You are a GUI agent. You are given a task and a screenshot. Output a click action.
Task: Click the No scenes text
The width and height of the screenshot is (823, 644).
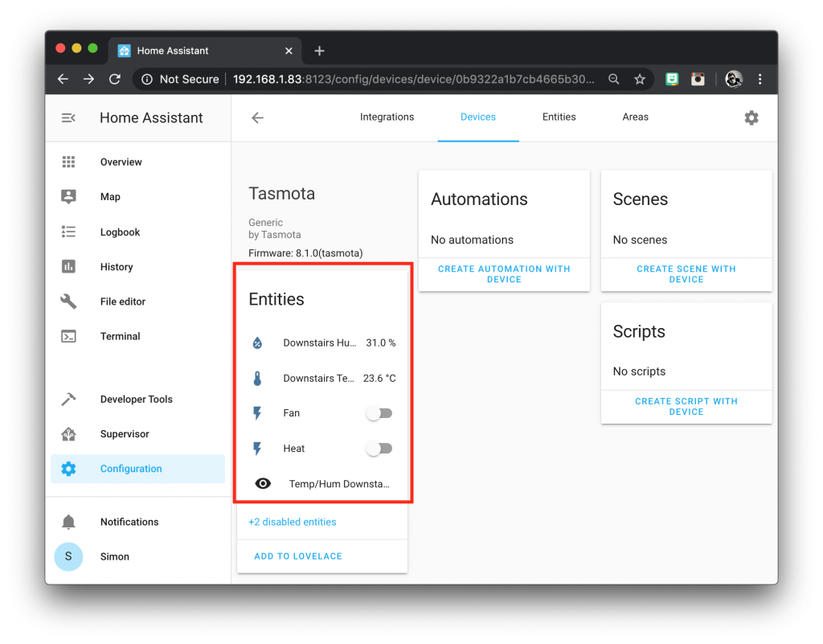pos(640,240)
